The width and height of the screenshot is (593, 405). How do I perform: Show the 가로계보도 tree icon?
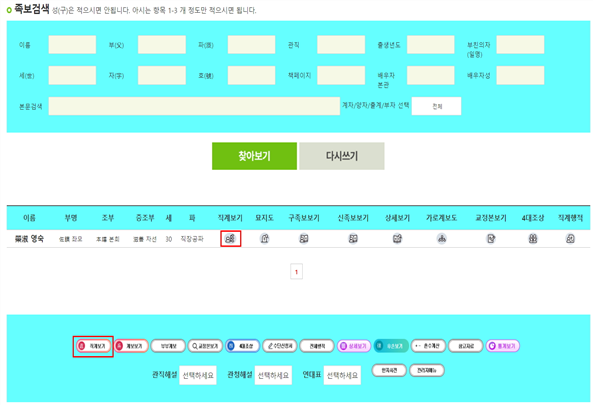coord(442,239)
